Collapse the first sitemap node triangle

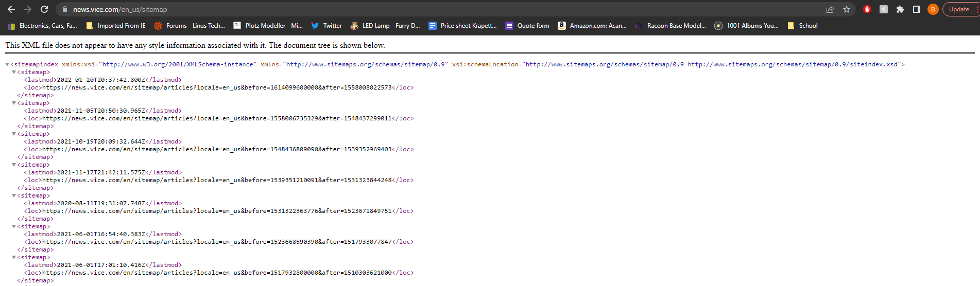[14, 72]
